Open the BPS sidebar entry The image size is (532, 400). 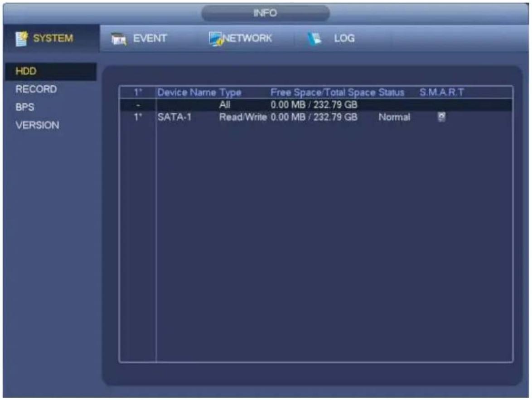pos(25,107)
